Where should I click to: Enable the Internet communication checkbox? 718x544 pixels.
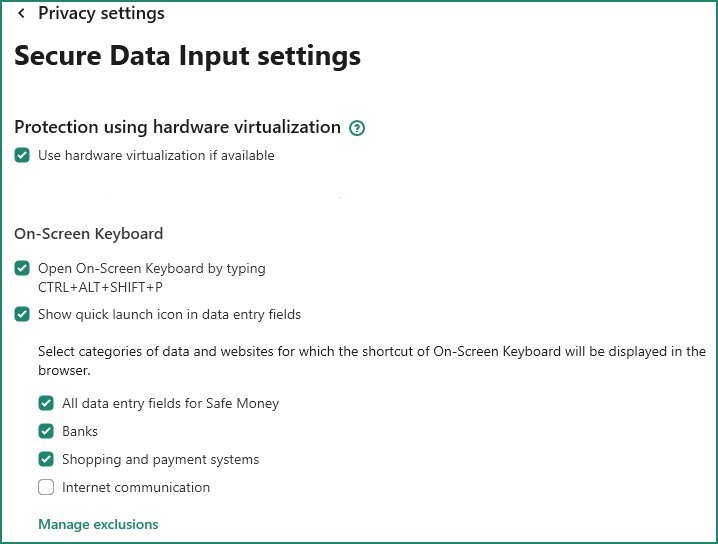[x=46, y=487]
